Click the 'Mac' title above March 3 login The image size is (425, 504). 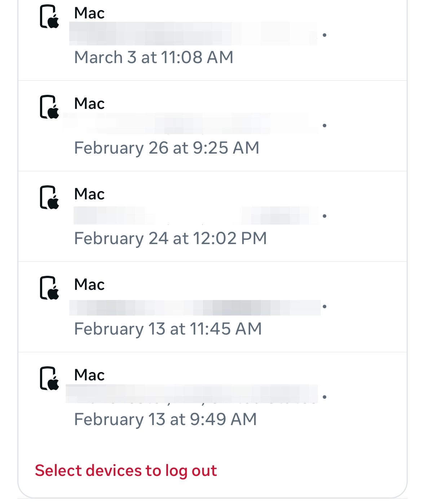[89, 13]
